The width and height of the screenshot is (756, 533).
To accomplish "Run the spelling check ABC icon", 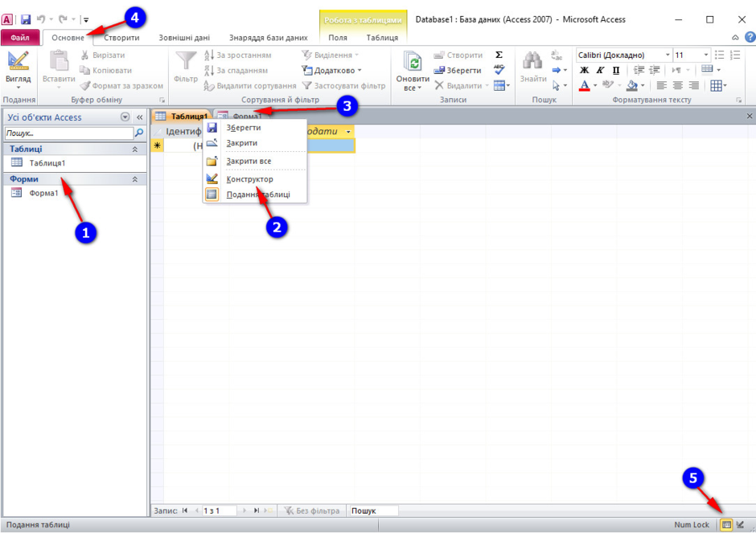I will [499, 70].
